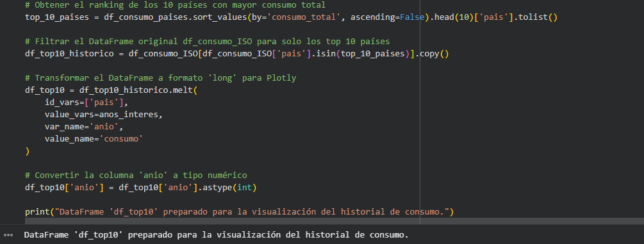Viewport: 644px width, 244px height.
Task: Click the comment 'Obtener el ranking de los 10 países'
Action: coord(176,5)
